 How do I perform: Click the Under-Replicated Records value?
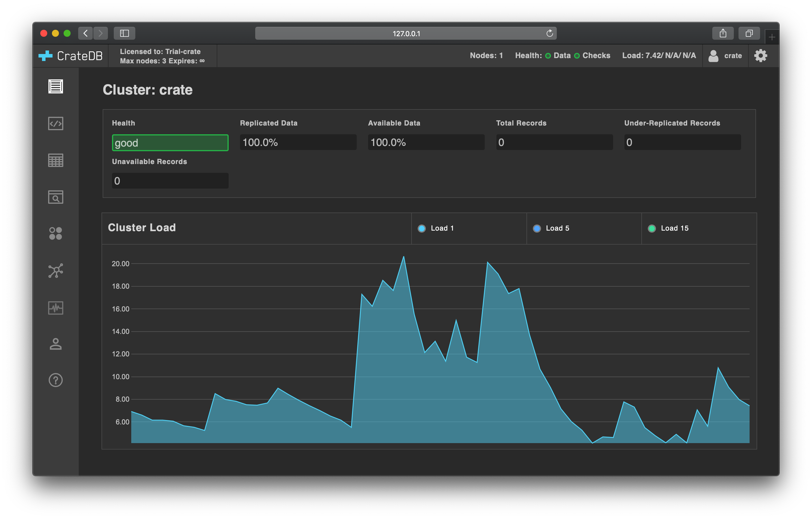682,142
